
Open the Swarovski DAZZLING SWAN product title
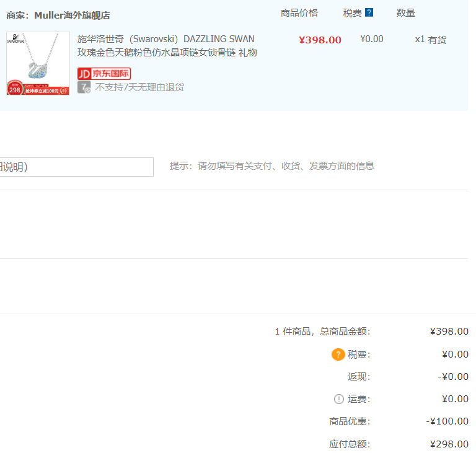167,45
